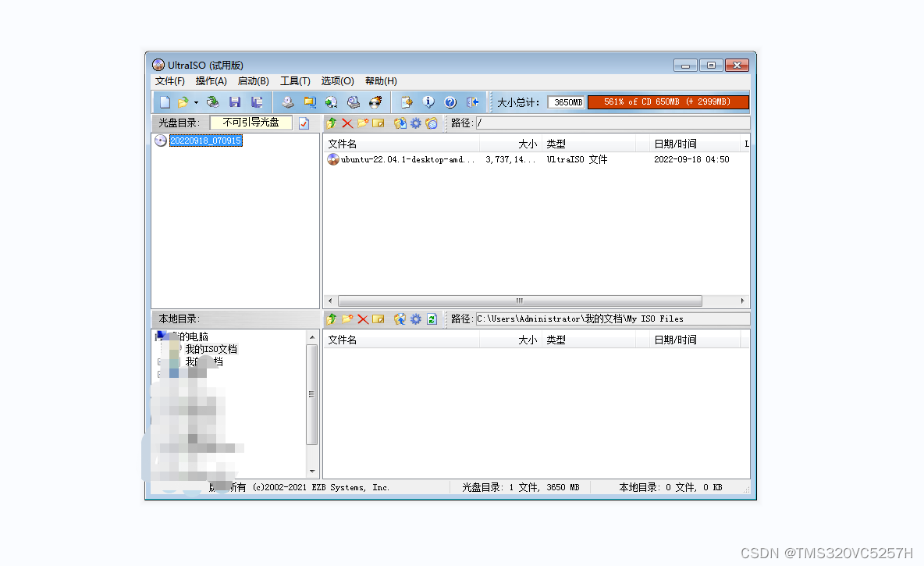The image size is (924, 566).
Task: Open the gear settings in local pane
Action: [416, 319]
